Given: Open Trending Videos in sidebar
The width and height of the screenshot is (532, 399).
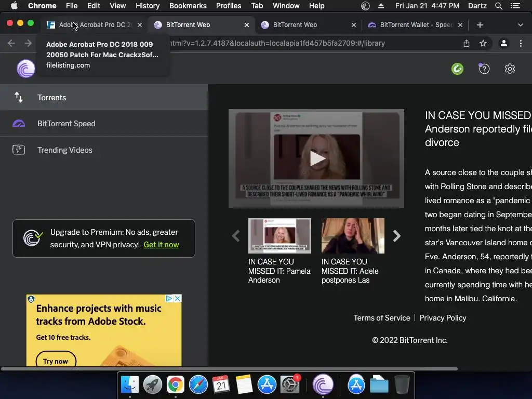Looking at the screenshot, I should [x=104, y=150].
